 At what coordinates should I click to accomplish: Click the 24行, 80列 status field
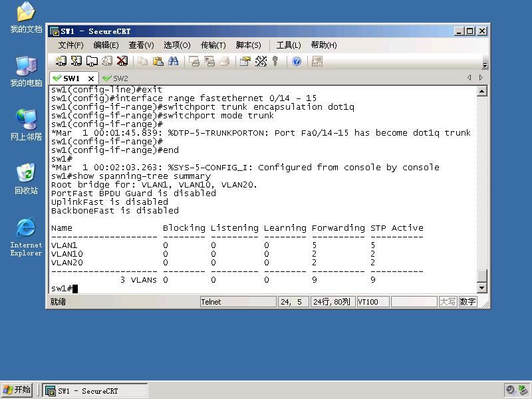[332, 302]
